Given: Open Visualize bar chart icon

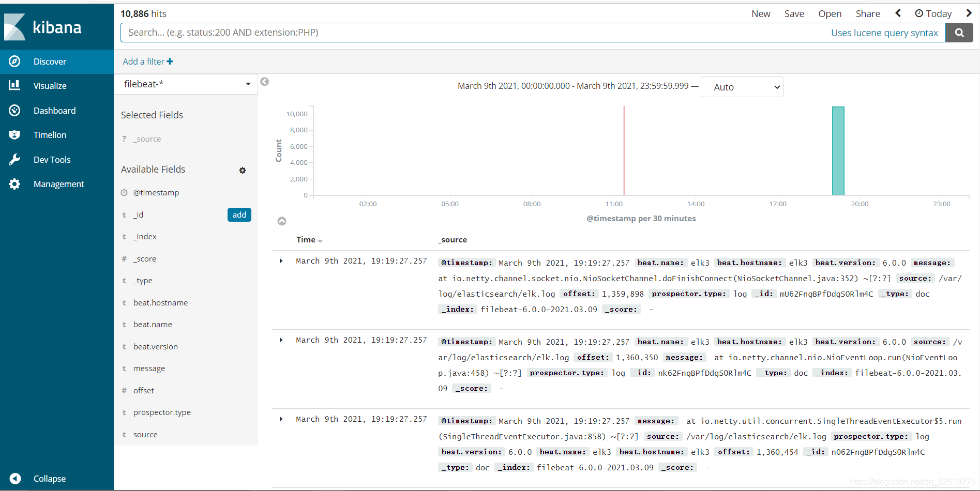Looking at the screenshot, I should [x=14, y=85].
